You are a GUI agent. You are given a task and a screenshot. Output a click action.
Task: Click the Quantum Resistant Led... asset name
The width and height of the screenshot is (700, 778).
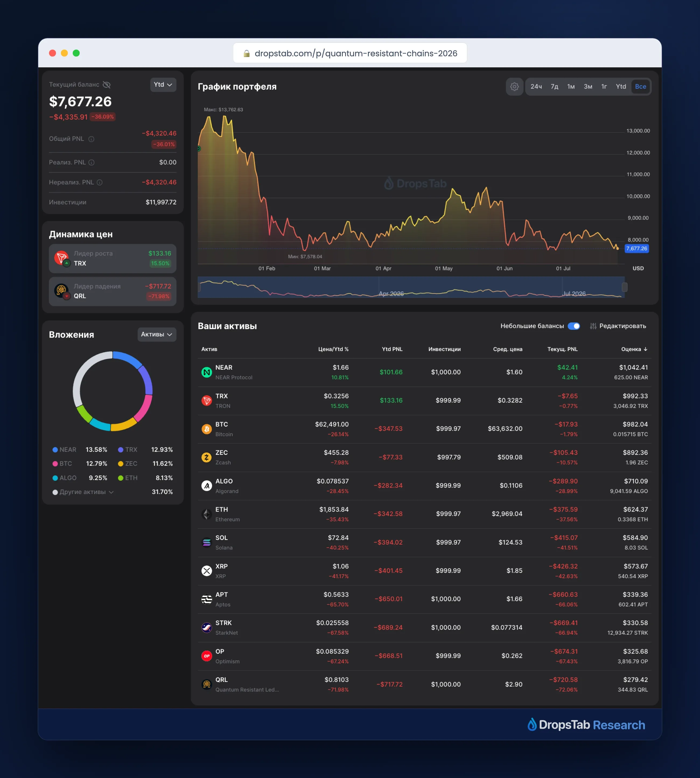point(247,690)
